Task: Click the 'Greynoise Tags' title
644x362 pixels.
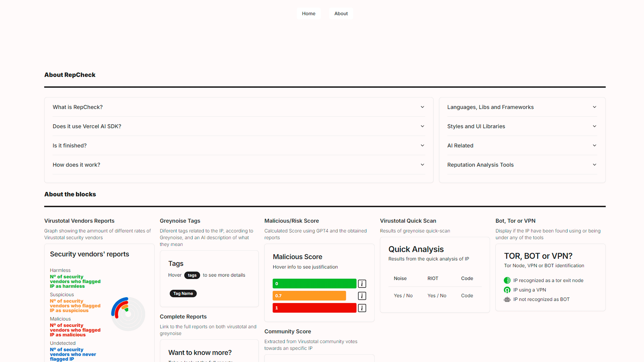Action: pyautogui.click(x=180, y=221)
